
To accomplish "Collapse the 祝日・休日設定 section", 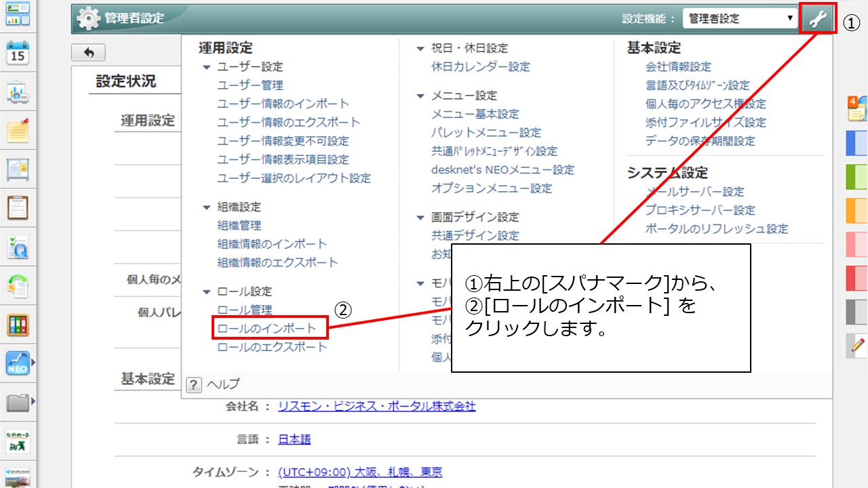I will point(421,49).
